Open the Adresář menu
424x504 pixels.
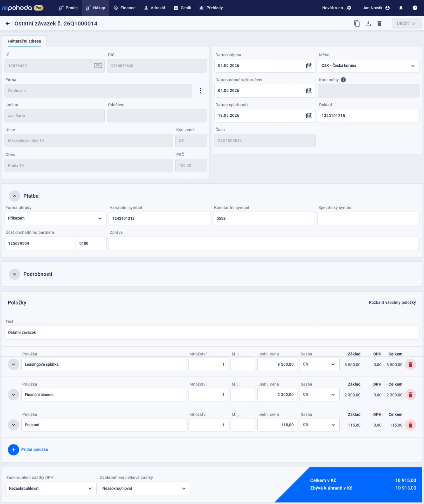pyautogui.click(x=155, y=8)
